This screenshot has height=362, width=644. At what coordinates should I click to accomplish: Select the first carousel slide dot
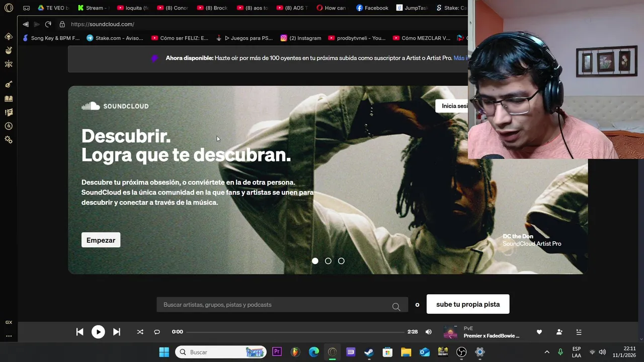click(x=315, y=261)
